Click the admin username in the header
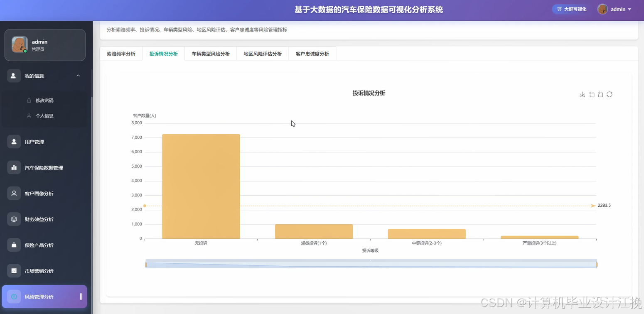 [618, 9]
